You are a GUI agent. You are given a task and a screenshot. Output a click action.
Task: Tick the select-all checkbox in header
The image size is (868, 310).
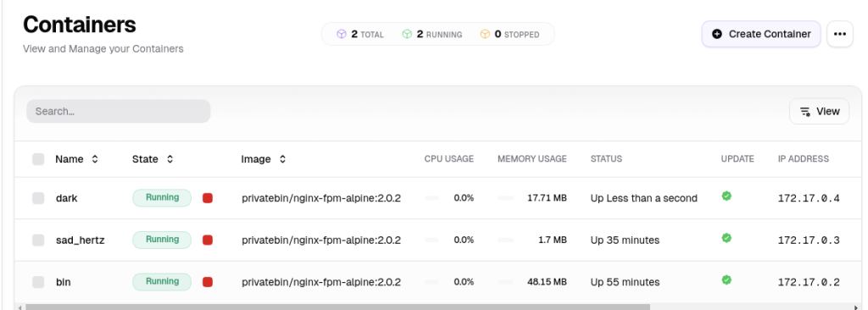(38, 159)
